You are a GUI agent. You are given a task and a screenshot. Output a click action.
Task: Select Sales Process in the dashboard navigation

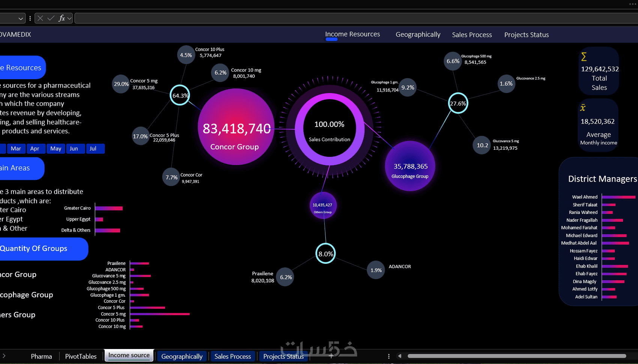click(x=472, y=35)
